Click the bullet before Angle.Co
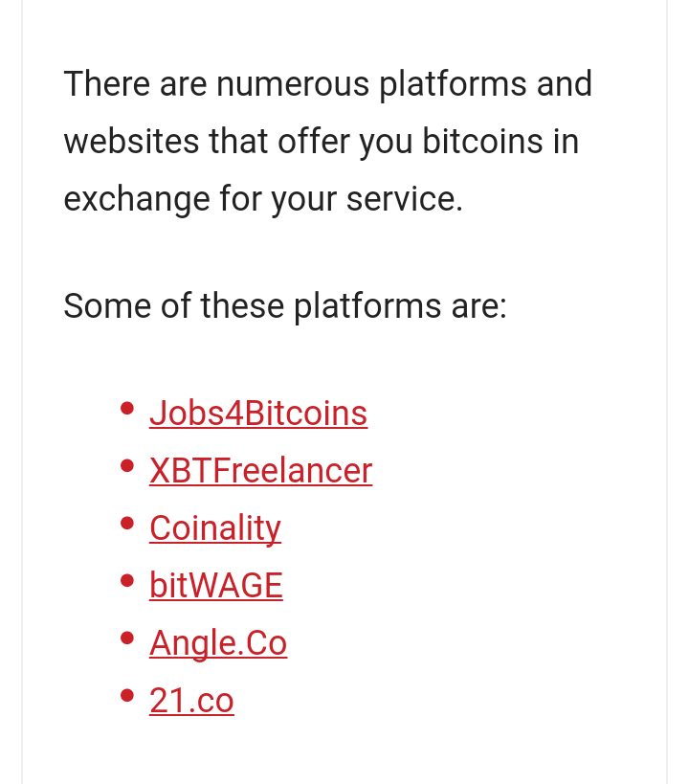689x784 pixels. [x=127, y=638]
